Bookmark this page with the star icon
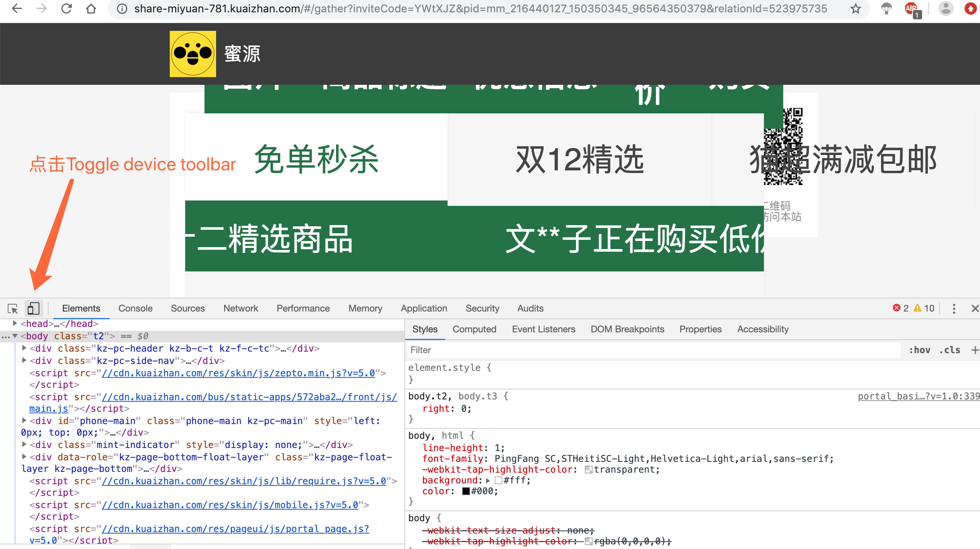This screenshot has height=549, width=980. point(855,8)
